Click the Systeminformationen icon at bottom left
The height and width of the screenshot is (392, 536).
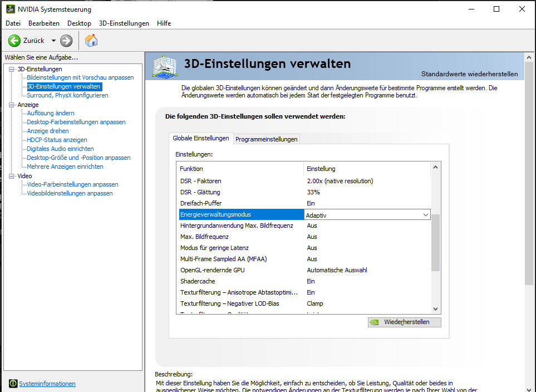click(13, 384)
